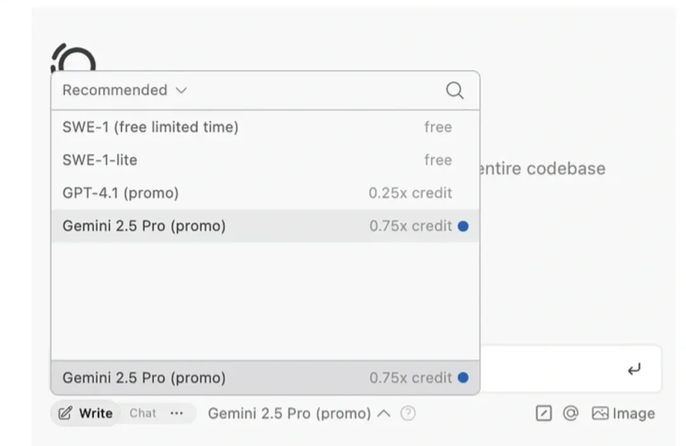
Task: Expand the Recommended filter dropdown
Action: click(124, 90)
